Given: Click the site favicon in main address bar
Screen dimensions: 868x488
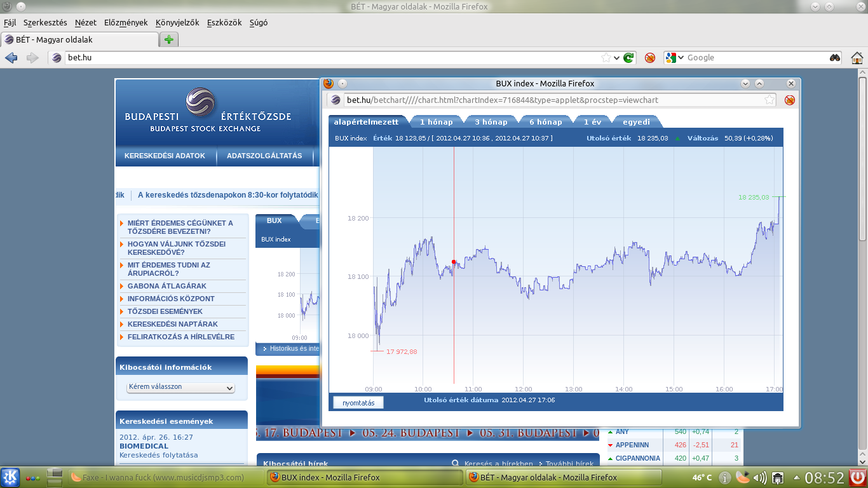Looking at the screenshot, I should [x=57, y=58].
